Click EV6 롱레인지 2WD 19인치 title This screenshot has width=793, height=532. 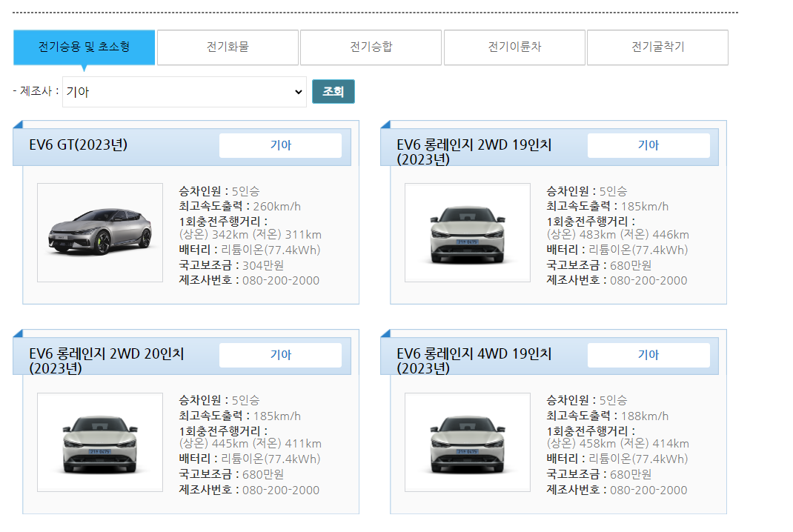[474, 152]
